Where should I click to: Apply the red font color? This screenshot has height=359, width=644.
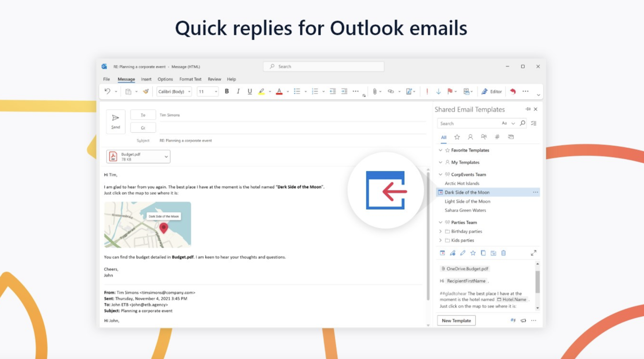[279, 91]
